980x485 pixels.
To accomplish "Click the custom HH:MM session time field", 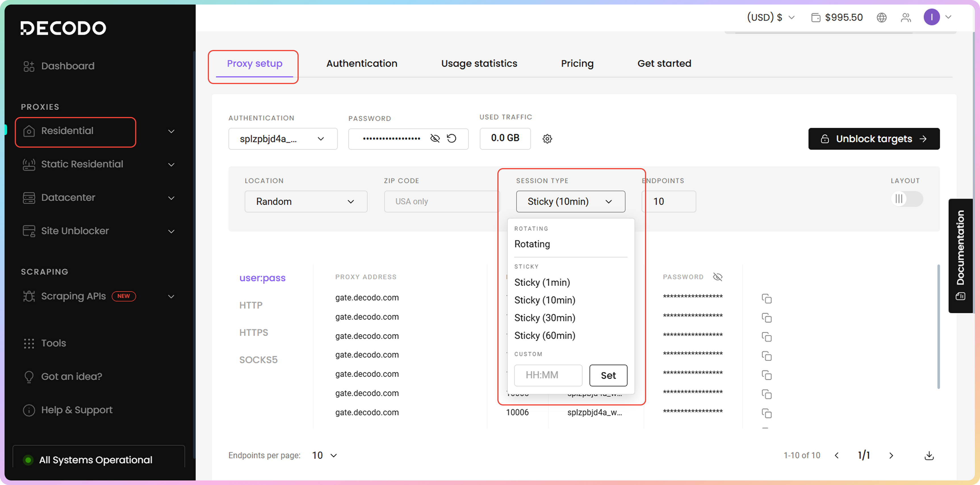I will [x=547, y=375].
